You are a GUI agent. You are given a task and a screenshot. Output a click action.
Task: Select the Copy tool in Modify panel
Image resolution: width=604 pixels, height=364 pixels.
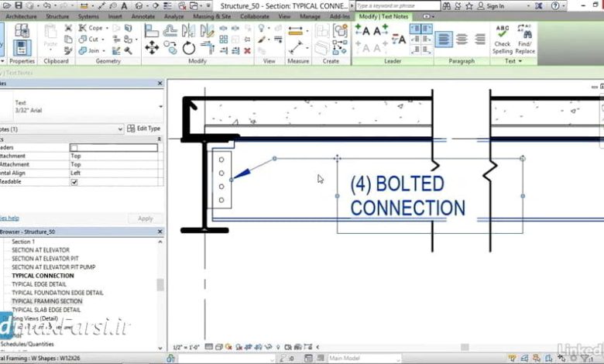point(170,48)
